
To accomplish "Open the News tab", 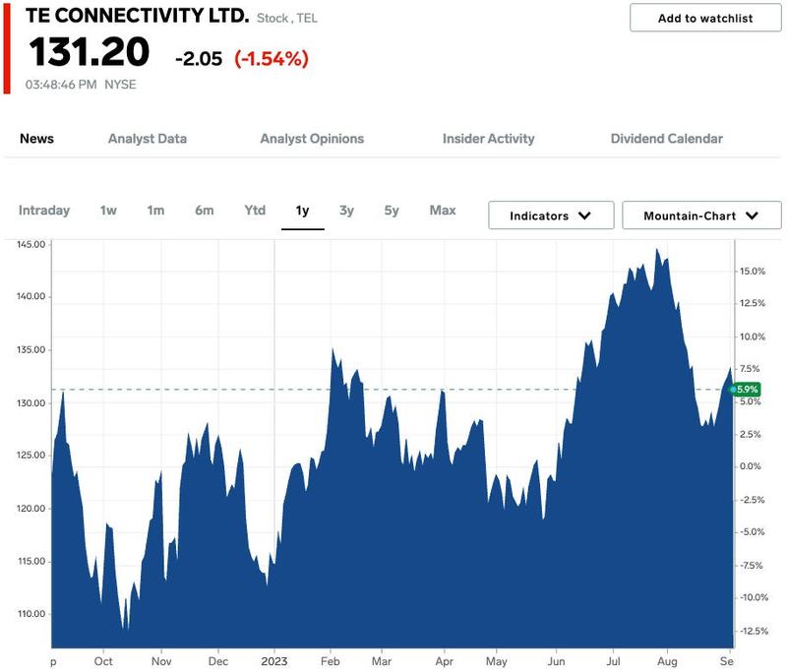I will [36, 139].
